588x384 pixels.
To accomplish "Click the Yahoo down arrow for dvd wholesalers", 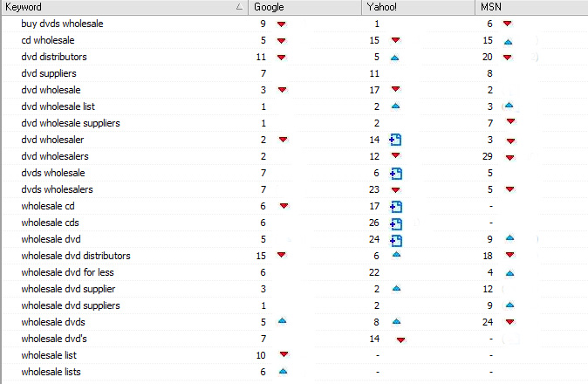I will [x=395, y=155].
